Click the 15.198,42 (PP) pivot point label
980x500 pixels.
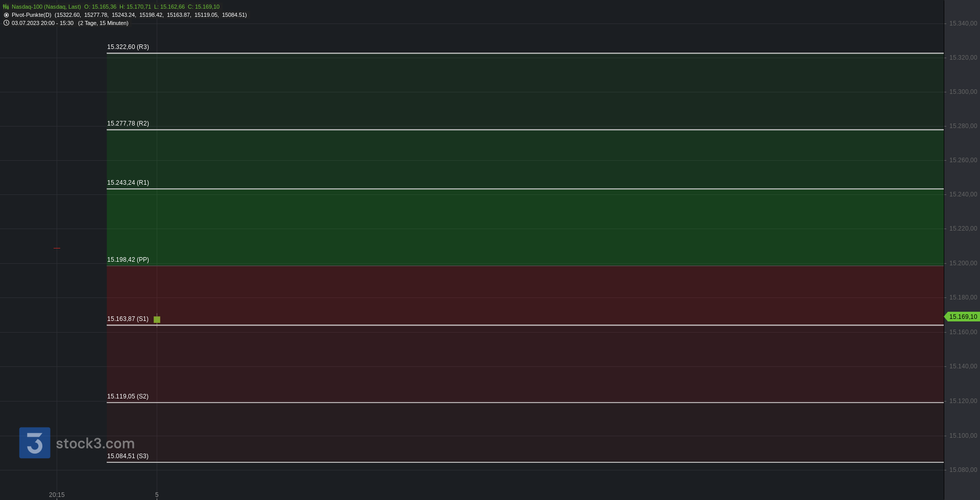(x=128, y=260)
